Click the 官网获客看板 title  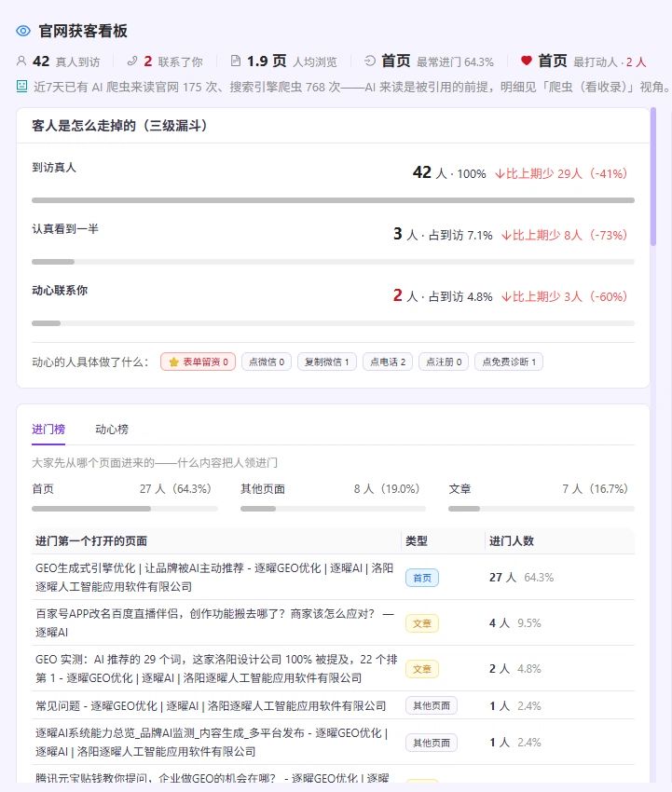click(x=83, y=31)
